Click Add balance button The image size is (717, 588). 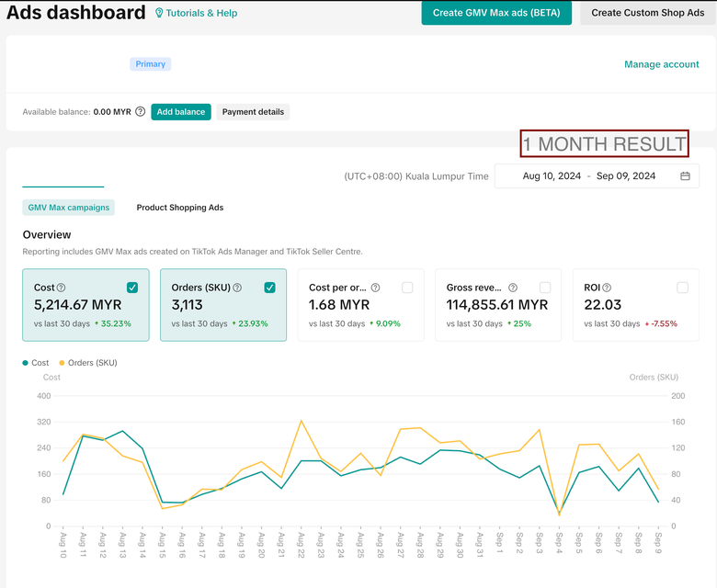(x=181, y=112)
